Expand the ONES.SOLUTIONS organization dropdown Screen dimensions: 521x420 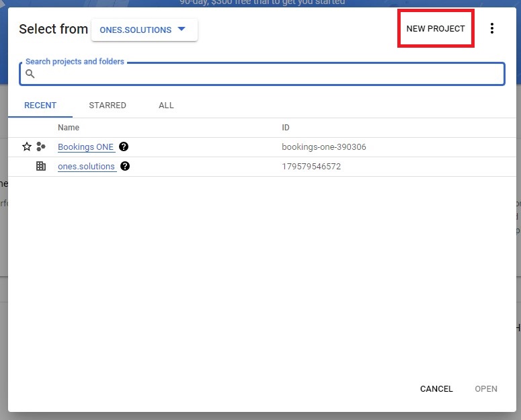pyautogui.click(x=144, y=30)
